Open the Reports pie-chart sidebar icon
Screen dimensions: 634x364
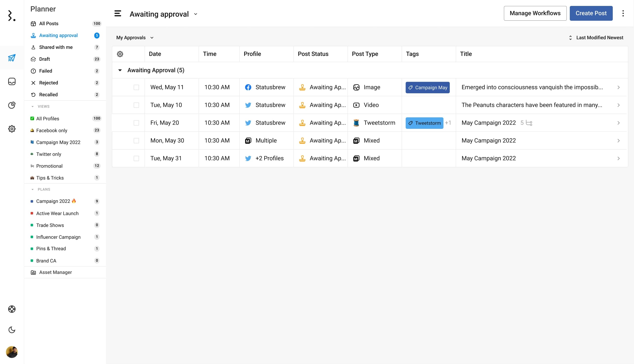pyautogui.click(x=12, y=105)
